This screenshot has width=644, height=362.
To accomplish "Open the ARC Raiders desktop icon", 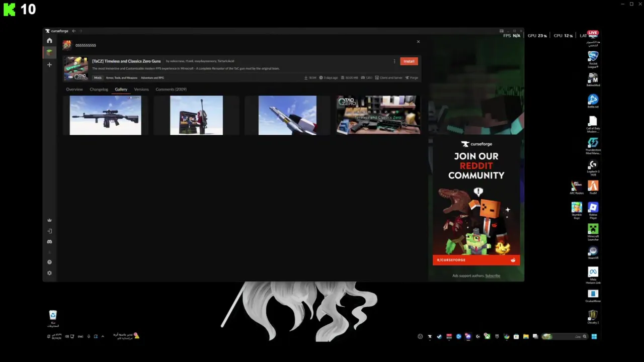I will [x=577, y=188].
